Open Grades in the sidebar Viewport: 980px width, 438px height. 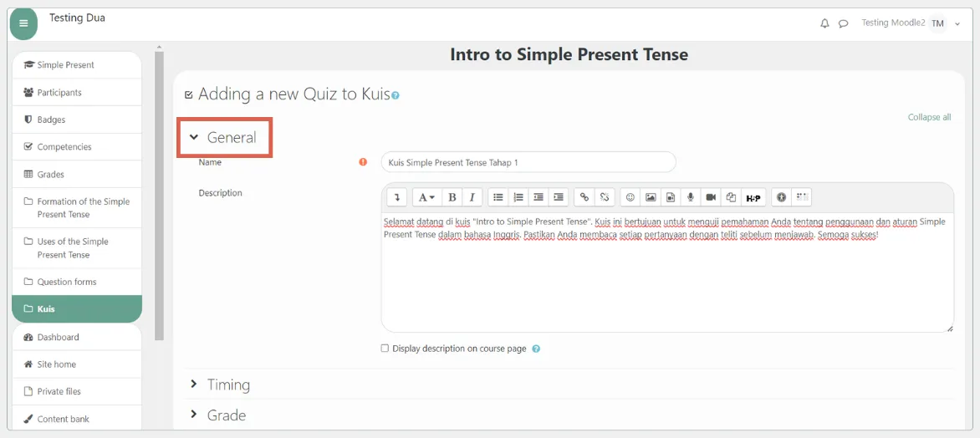coord(77,175)
